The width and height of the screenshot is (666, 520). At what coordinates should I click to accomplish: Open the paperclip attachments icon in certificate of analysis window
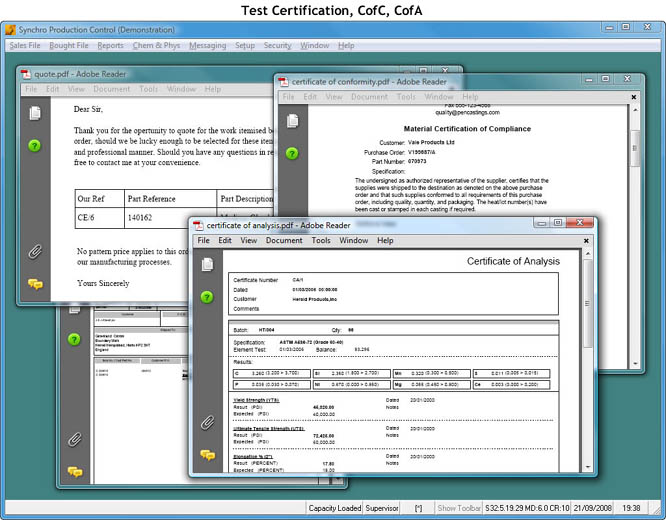click(207, 423)
